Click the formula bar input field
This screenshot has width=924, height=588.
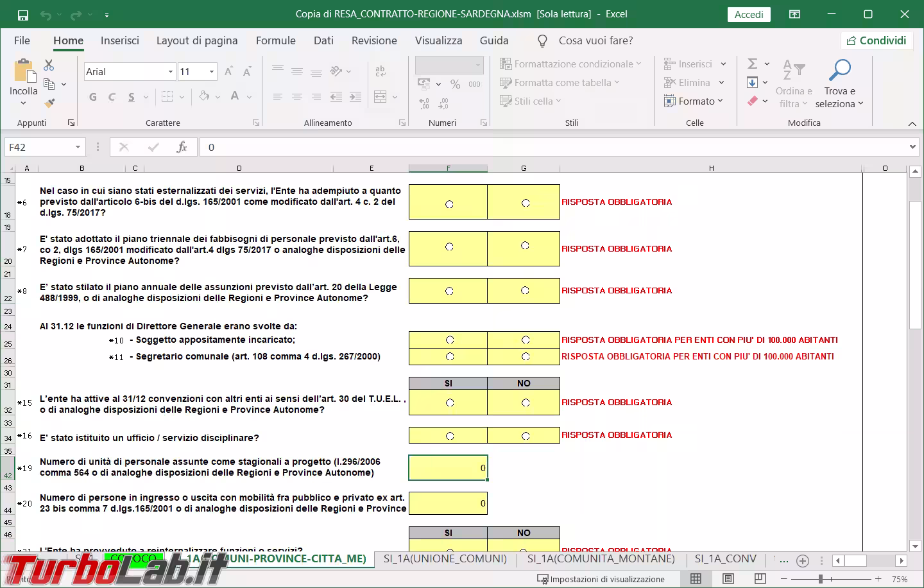pos(552,147)
